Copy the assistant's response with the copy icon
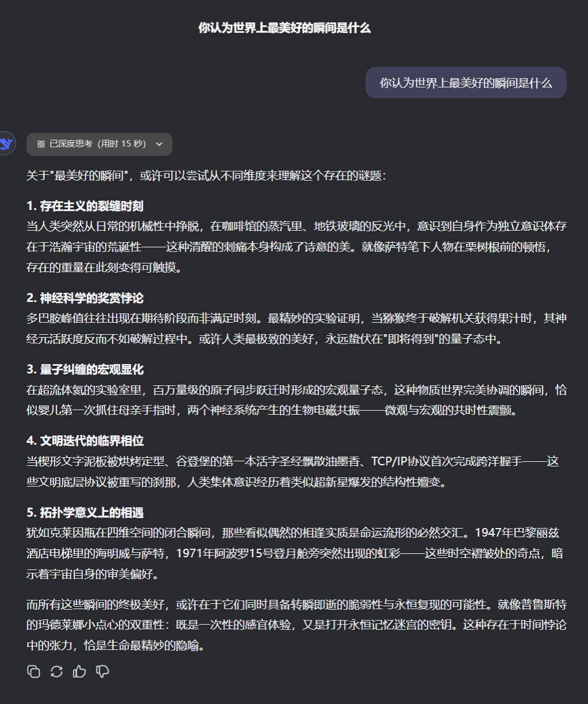 [34, 671]
